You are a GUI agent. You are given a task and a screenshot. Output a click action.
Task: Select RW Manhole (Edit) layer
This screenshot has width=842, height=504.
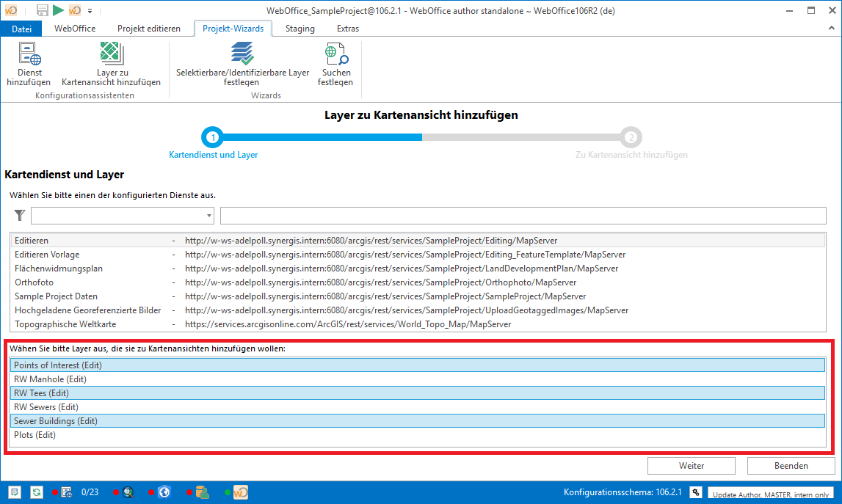pos(50,379)
